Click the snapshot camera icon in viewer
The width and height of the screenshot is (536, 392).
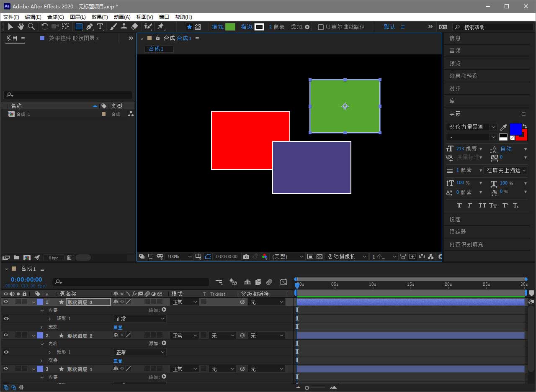coord(246,256)
